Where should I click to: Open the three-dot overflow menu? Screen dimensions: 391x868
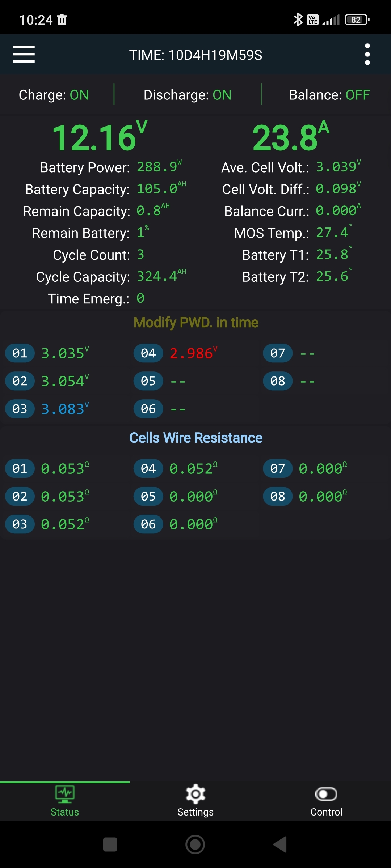[367, 54]
